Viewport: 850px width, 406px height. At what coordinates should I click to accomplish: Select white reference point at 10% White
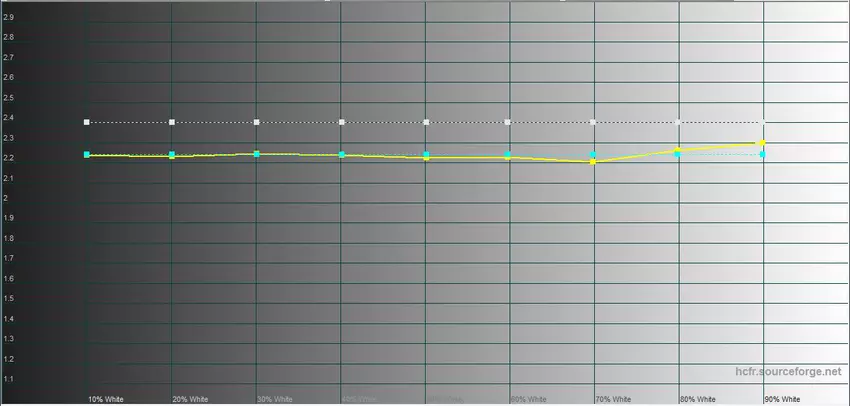point(88,122)
